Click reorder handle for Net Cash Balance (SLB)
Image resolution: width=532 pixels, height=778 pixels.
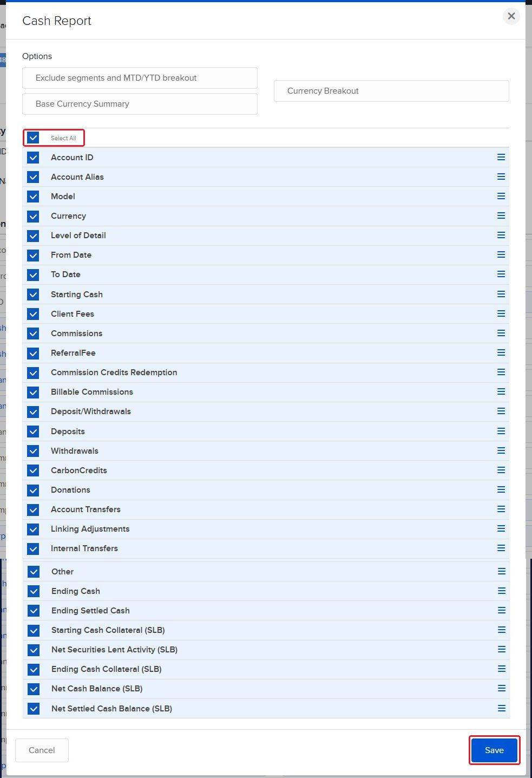502,688
